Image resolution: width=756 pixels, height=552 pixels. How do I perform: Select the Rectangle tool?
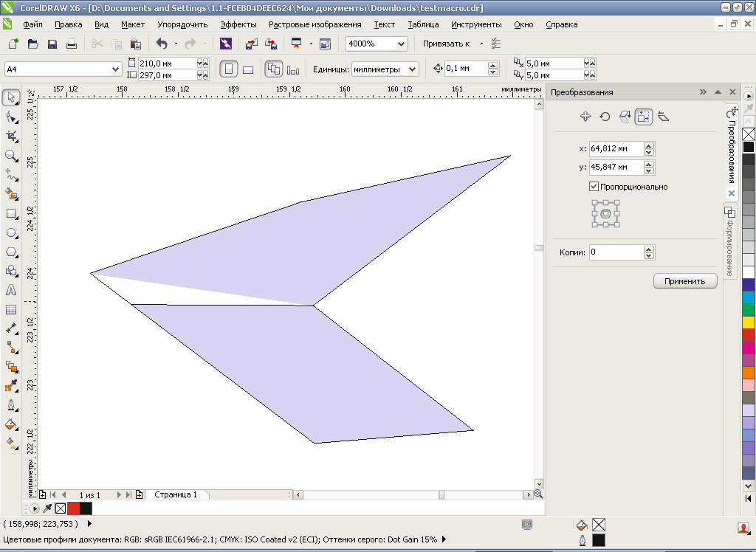point(11,213)
